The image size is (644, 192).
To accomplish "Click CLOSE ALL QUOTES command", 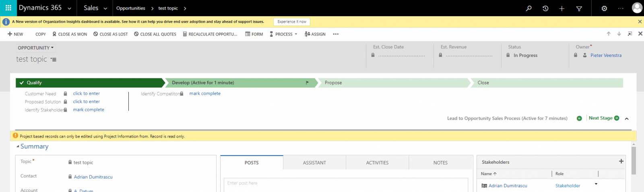I will [x=155, y=34].
